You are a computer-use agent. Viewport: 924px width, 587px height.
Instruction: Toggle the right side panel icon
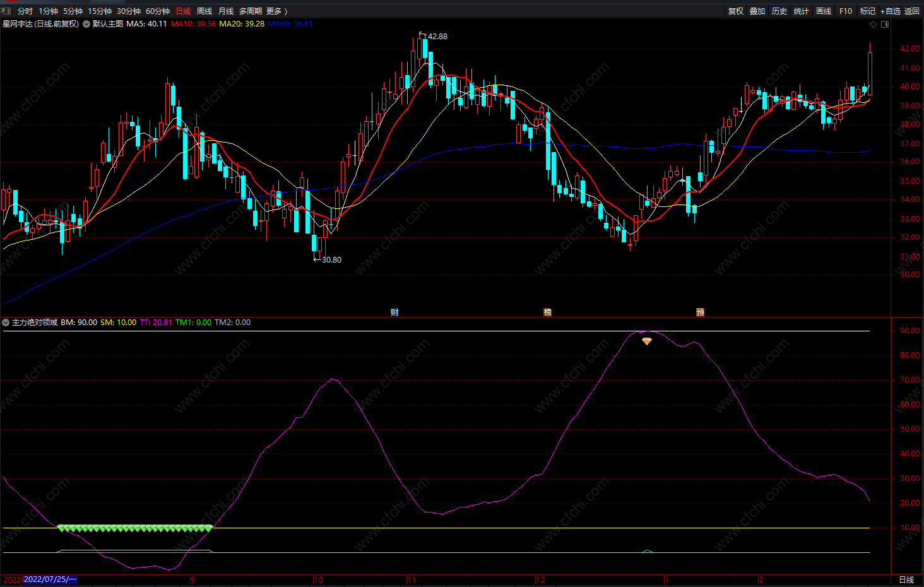click(885, 25)
